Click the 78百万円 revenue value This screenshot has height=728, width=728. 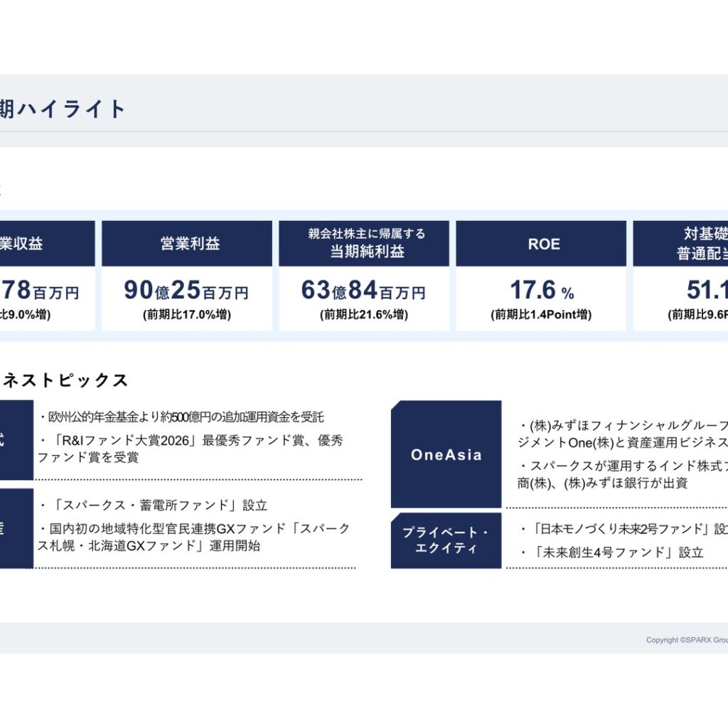40,290
